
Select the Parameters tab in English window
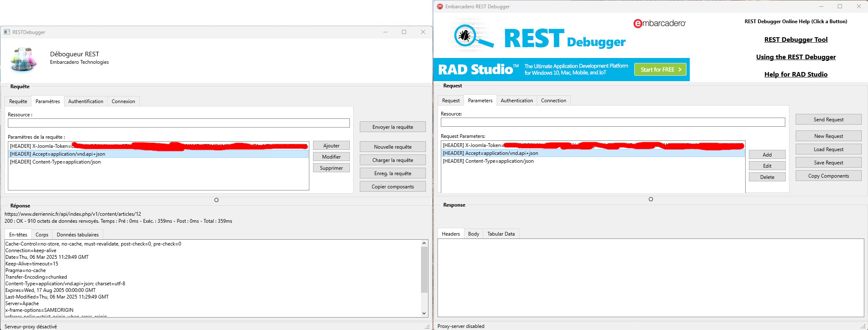[480, 100]
